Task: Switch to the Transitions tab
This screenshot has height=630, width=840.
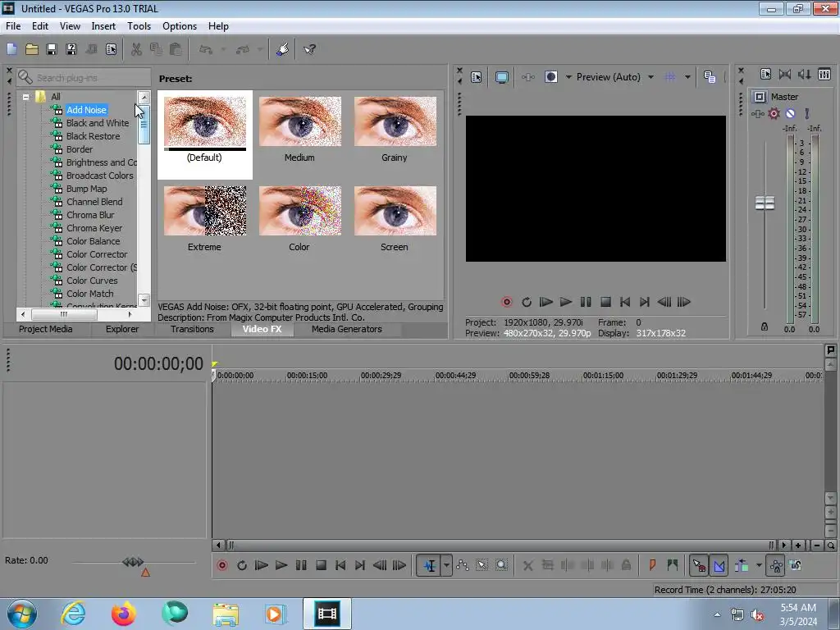Action: tap(192, 329)
